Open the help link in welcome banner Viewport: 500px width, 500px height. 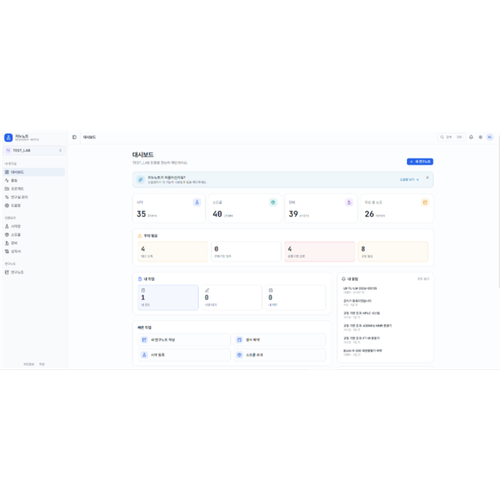pos(409,180)
